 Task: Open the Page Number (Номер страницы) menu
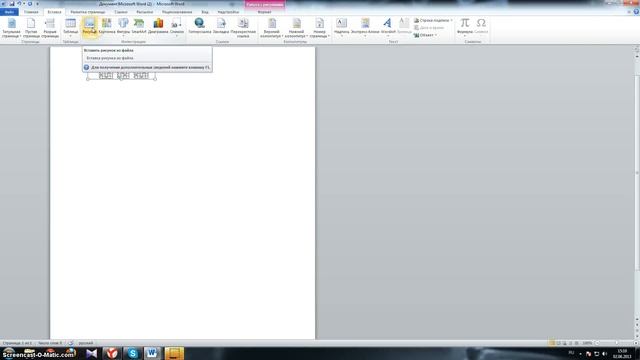click(320, 28)
